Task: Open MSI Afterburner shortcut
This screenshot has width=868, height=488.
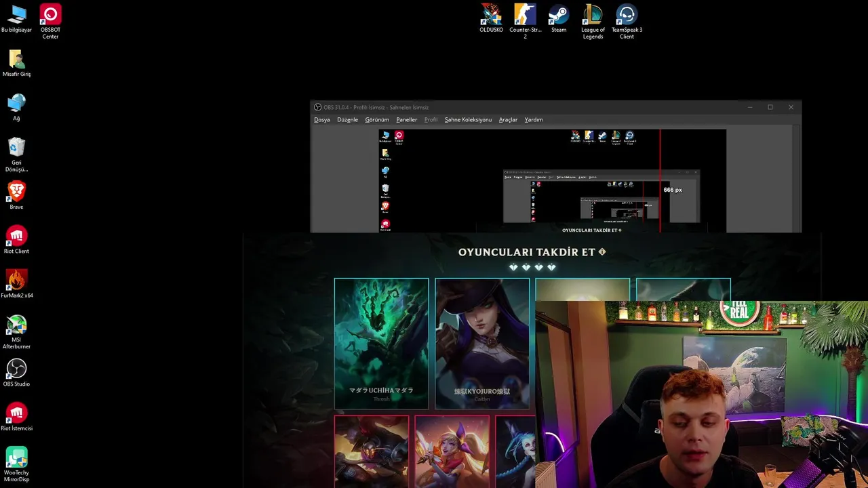Action: tap(16, 332)
